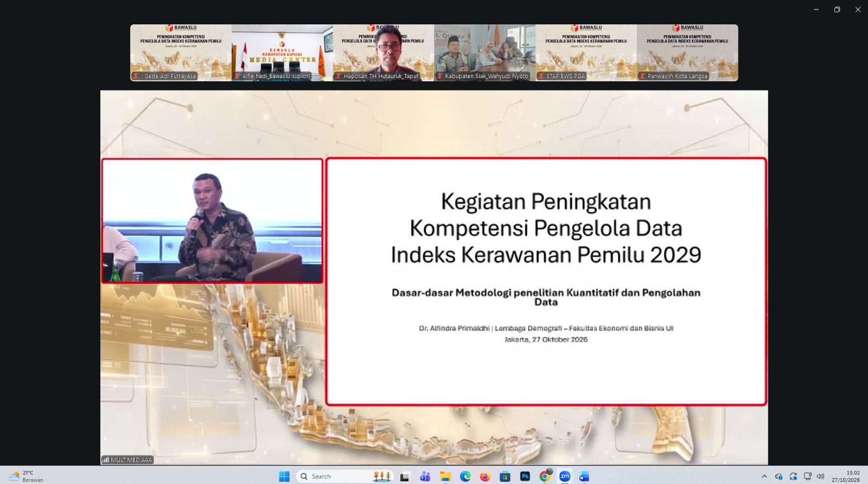Select the Panwaslih Kota Langsa participant thumbnail

(687, 53)
